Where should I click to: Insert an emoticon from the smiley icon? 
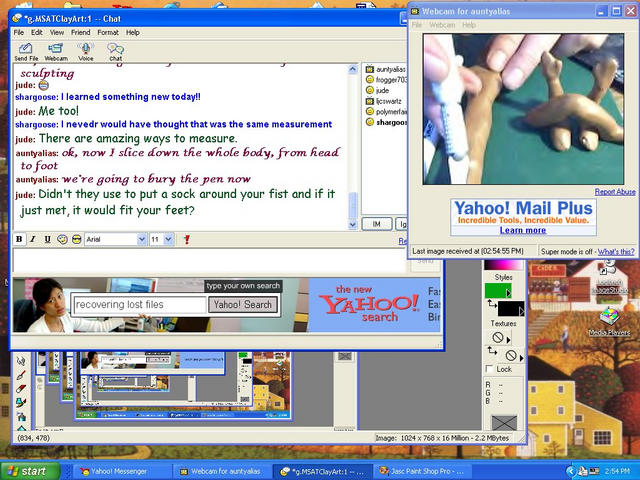click(62, 240)
